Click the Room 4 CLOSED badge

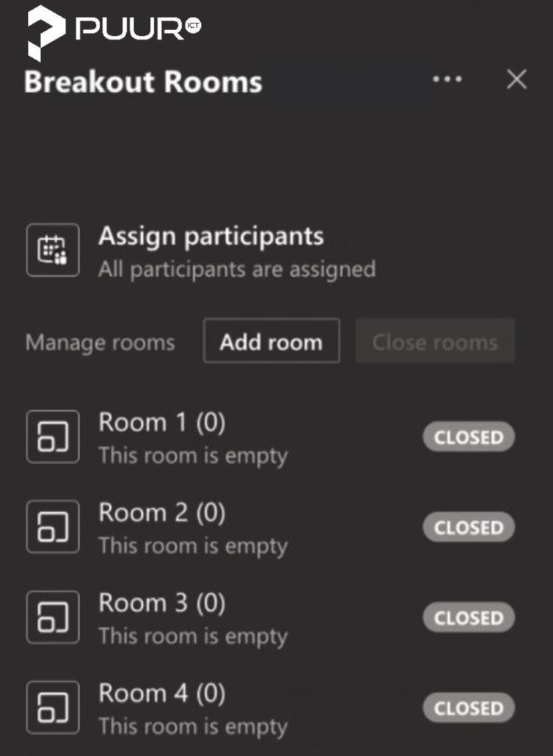(467, 708)
